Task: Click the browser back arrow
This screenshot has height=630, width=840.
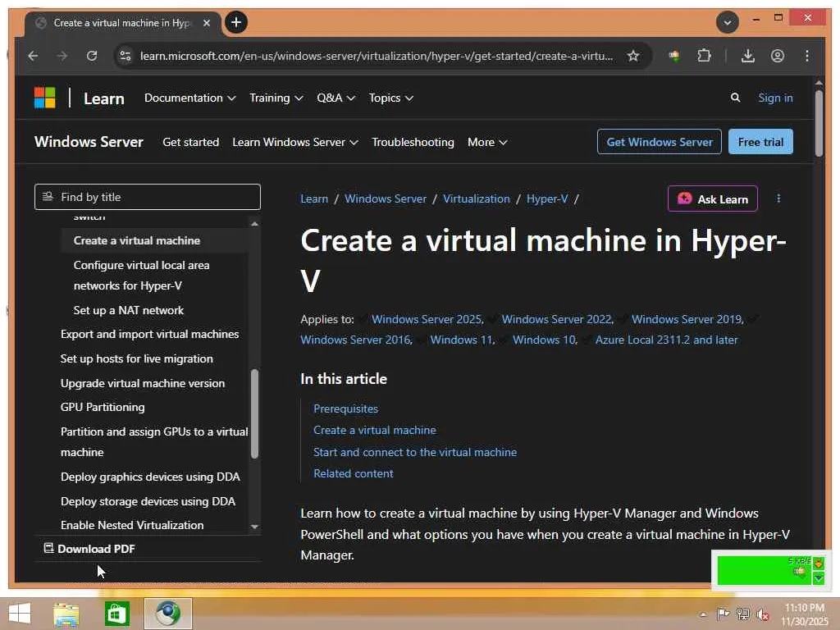Action: coord(33,56)
